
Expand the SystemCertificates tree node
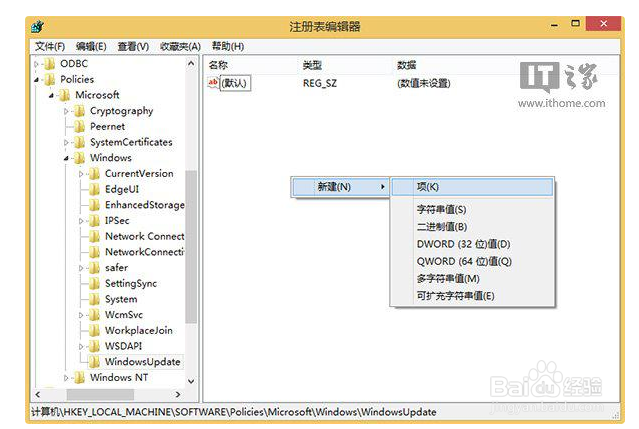(x=66, y=143)
